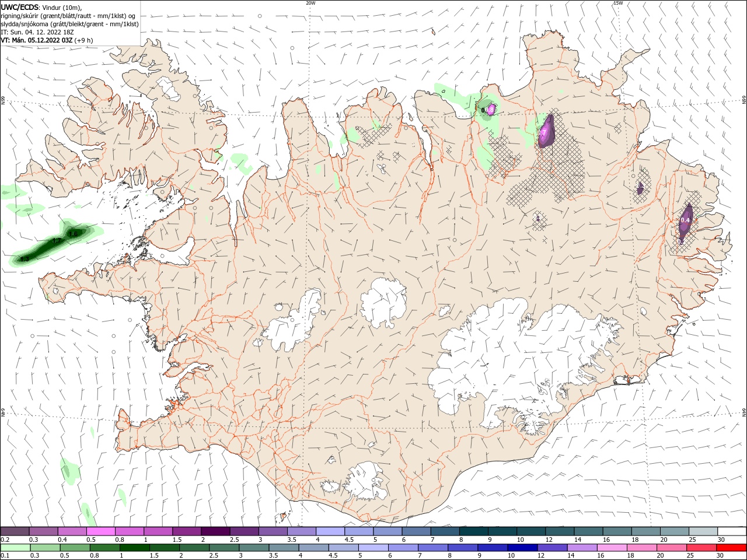
Task: Click the UWC/ECDS title text
Action: tap(20, 7)
